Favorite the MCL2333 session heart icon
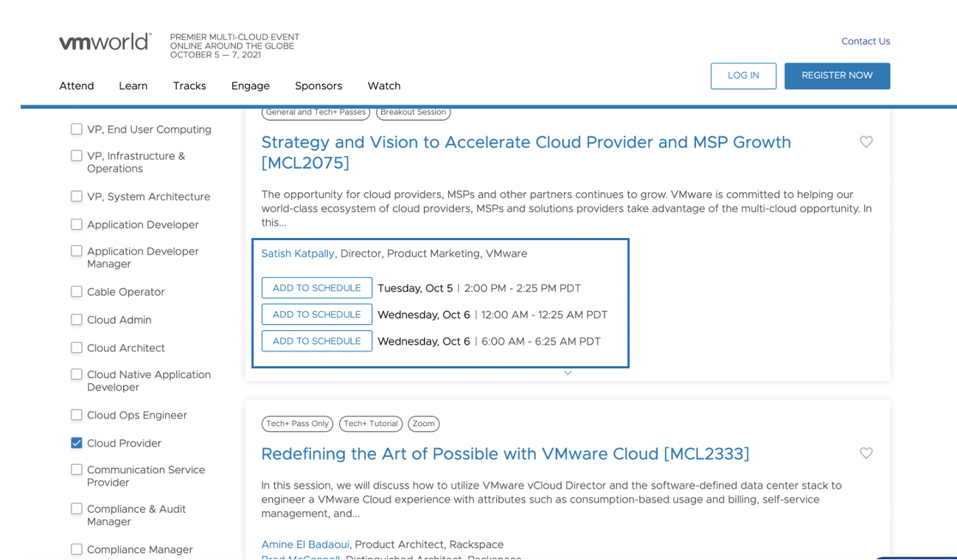The width and height of the screenshot is (957, 560). (866, 453)
